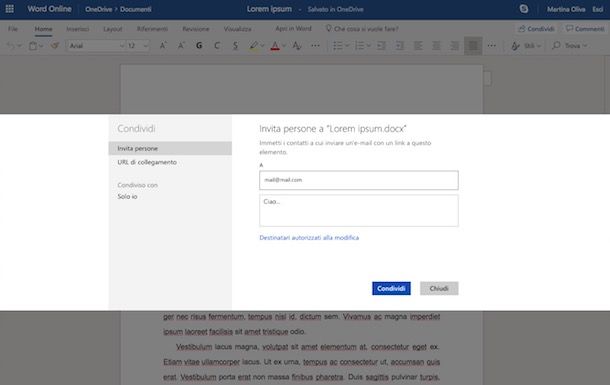Expand numbered list style dropdown arrow
Image resolution: width=610 pixels, height=385 pixels.
coord(368,46)
